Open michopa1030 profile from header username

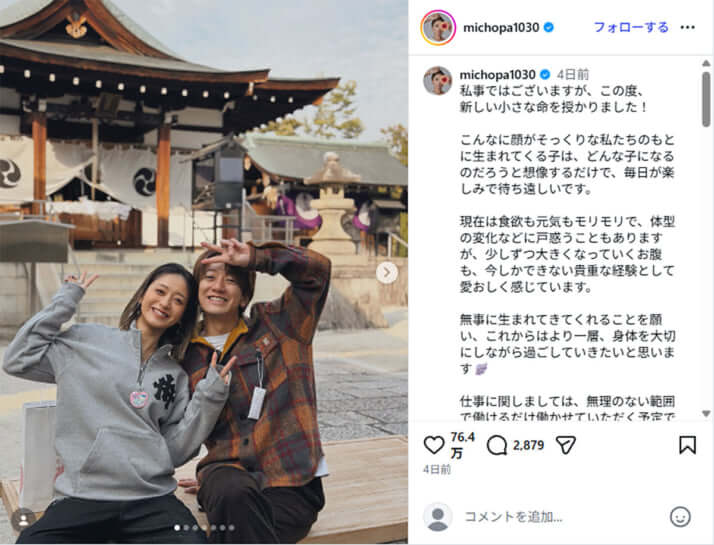pyautogui.click(x=501, y=28)
